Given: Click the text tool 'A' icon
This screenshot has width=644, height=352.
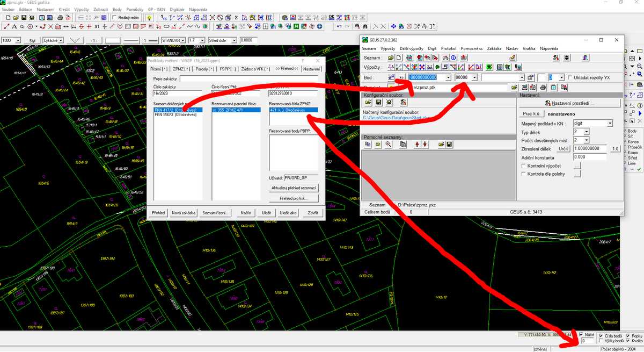Looking at the screenshot, I should [14, 26].
